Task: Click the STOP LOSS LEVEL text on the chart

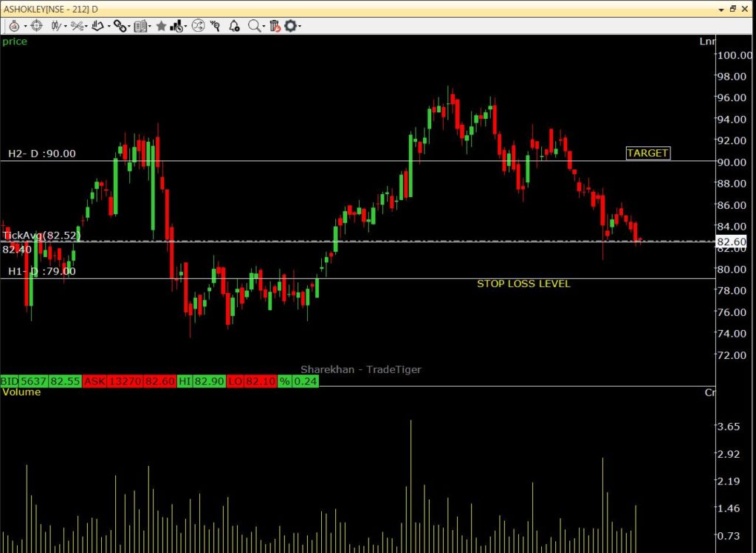Action: pyautogui.click(x=524, y=283)
